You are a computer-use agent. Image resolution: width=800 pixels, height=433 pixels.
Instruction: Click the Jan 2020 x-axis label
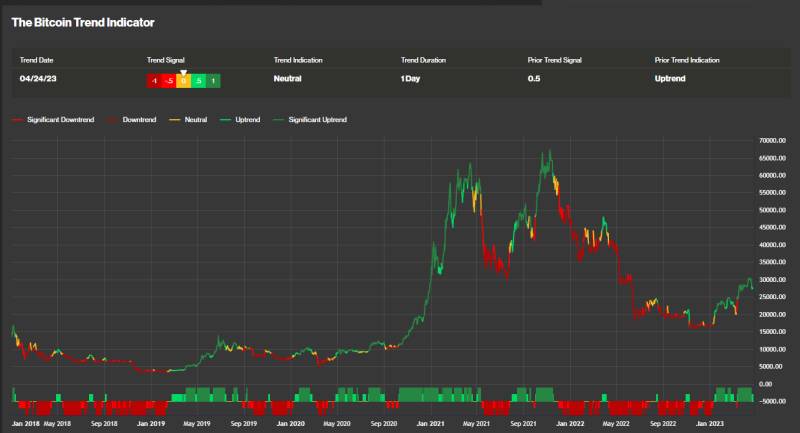pyautogui.click(x=290, y=424)
